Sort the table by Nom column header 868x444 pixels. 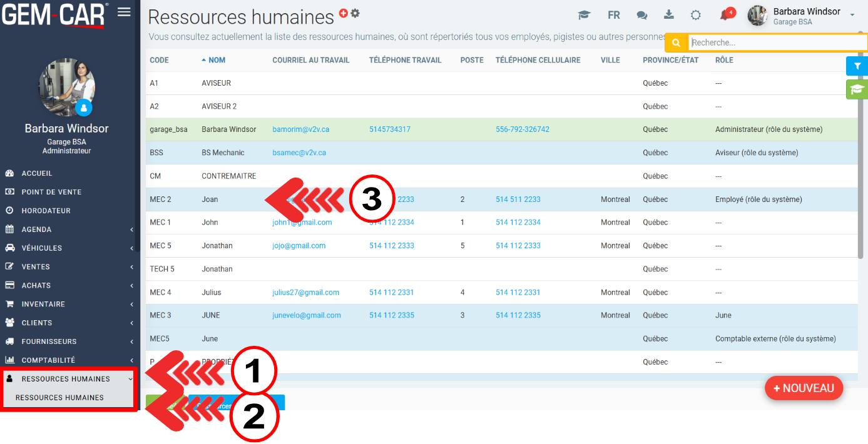pyautogui.click(x=217, y=60)
